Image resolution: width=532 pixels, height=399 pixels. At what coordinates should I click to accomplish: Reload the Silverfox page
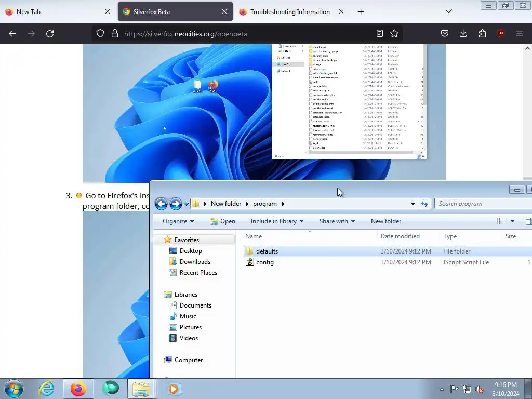(50, 34)
